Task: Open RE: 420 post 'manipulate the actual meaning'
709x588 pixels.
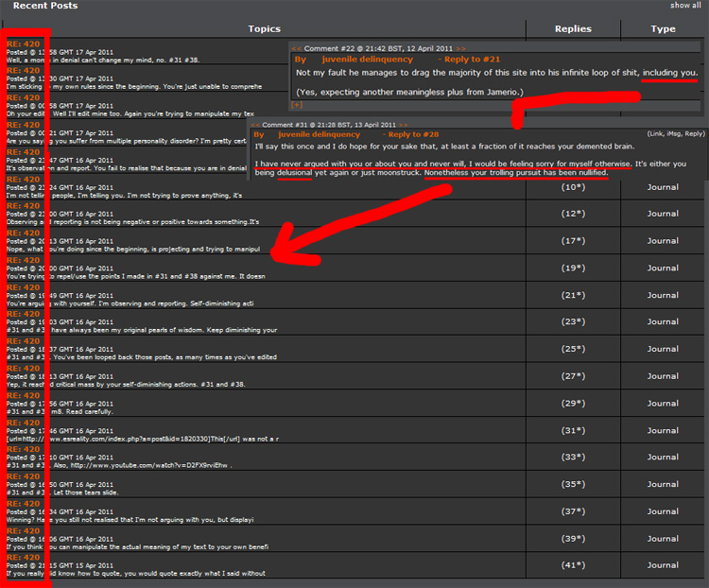Action: tap(24, 530)
